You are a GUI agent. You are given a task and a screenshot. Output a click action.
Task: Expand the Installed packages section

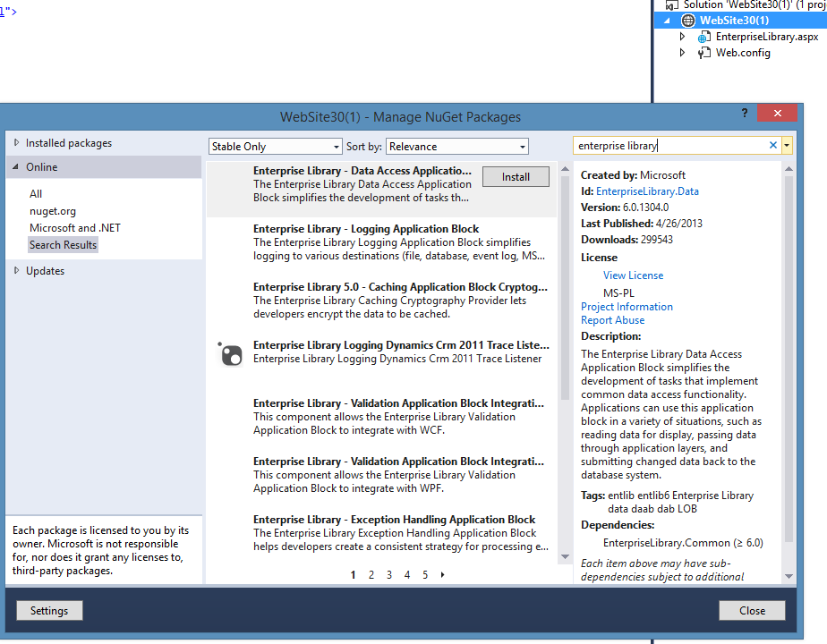[16, 143]
